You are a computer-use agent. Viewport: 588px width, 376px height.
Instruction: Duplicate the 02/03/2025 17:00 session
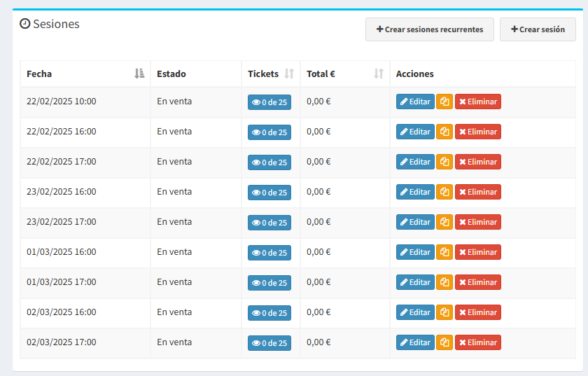(x=444, y=342)
